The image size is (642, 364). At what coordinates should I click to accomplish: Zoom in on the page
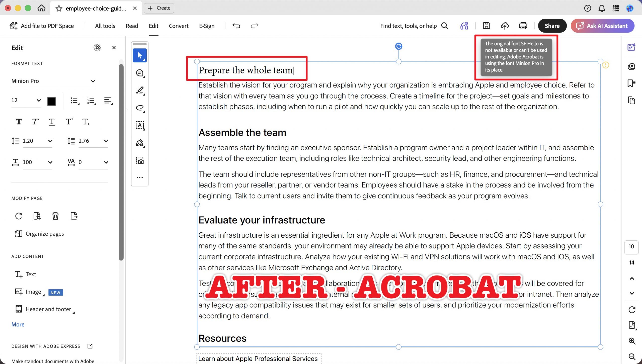point(632,341)
